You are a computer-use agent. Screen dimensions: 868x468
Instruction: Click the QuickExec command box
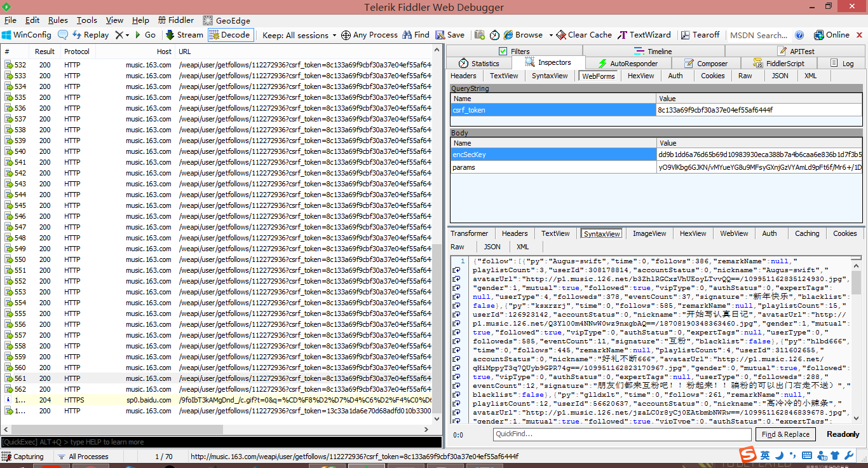(x=221, y=442)
